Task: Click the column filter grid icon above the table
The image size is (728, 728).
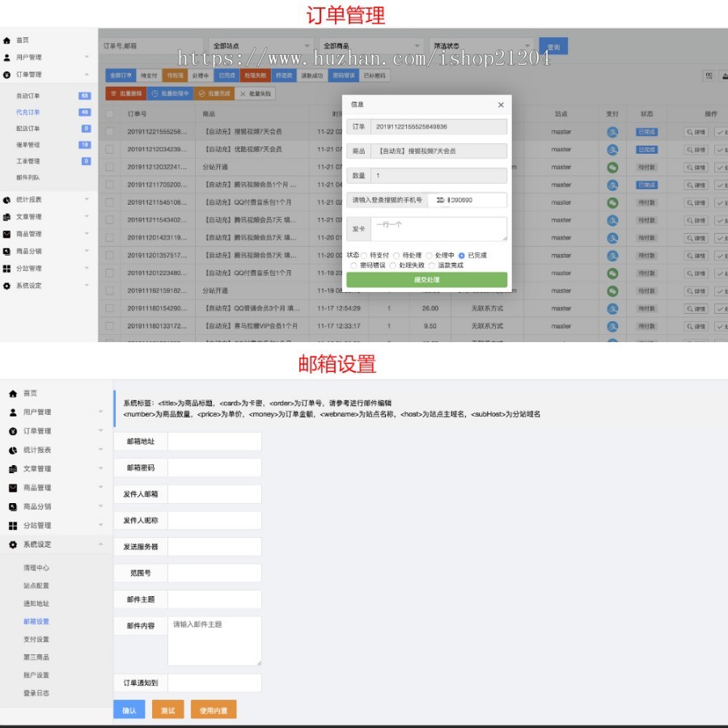Action: tap(709, 76)
